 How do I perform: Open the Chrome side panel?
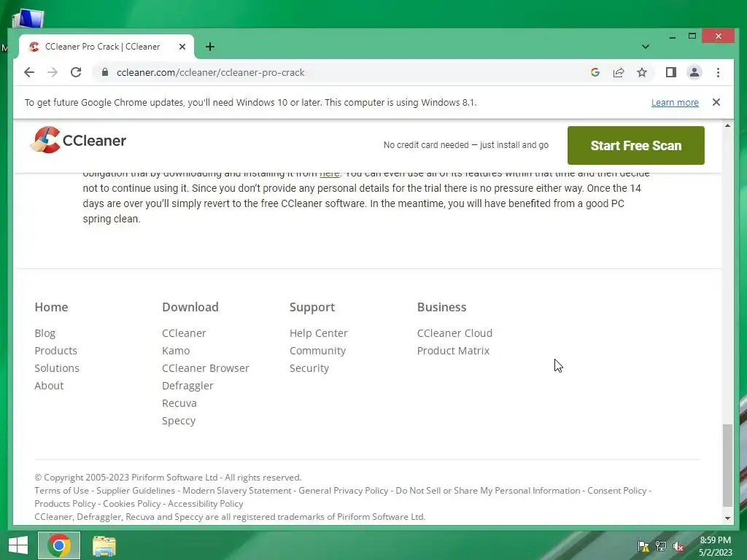671,72
